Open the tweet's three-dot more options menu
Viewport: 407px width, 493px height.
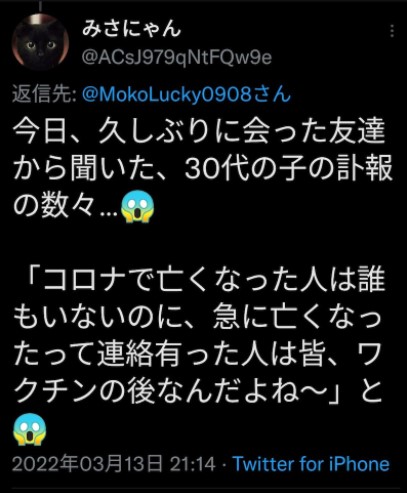pyautogui.click(x=392, y=31)
